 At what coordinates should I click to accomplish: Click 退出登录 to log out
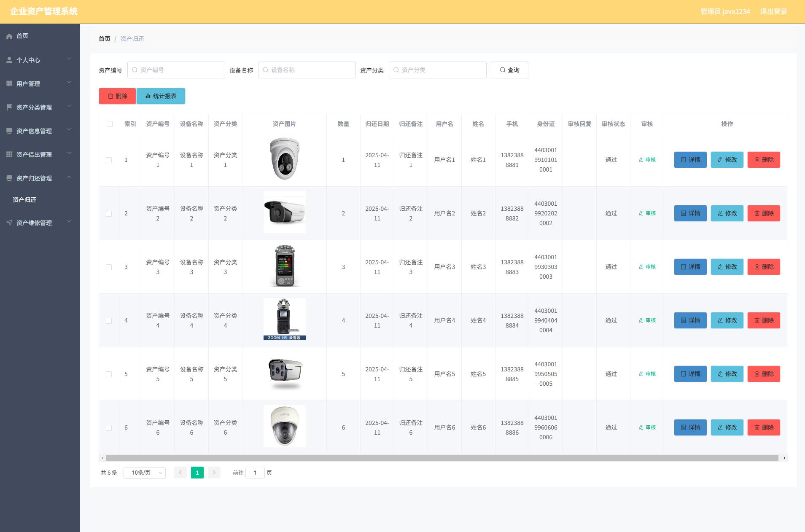coord(773,12)
